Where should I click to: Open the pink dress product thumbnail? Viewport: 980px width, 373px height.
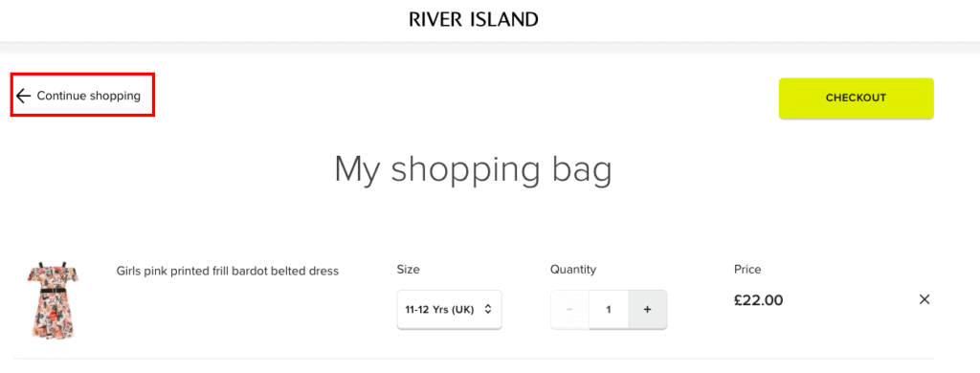point(51,300)
